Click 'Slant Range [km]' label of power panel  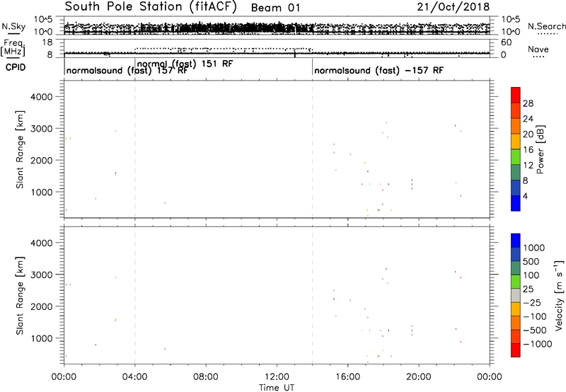[x=20, y=149]
